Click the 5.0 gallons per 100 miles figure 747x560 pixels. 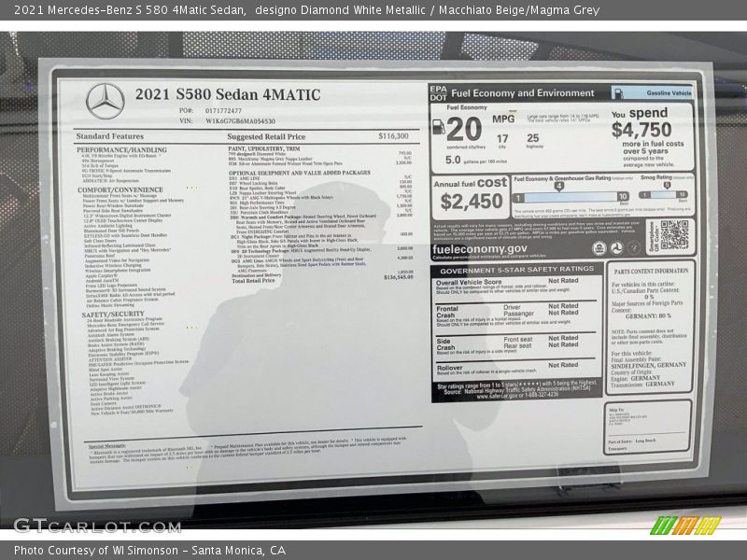point(453,160)
